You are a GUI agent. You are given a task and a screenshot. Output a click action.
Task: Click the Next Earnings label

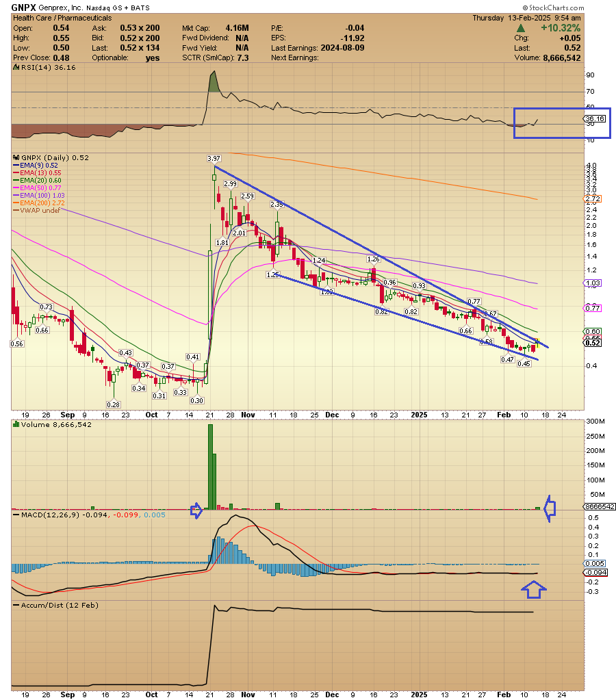295,58
